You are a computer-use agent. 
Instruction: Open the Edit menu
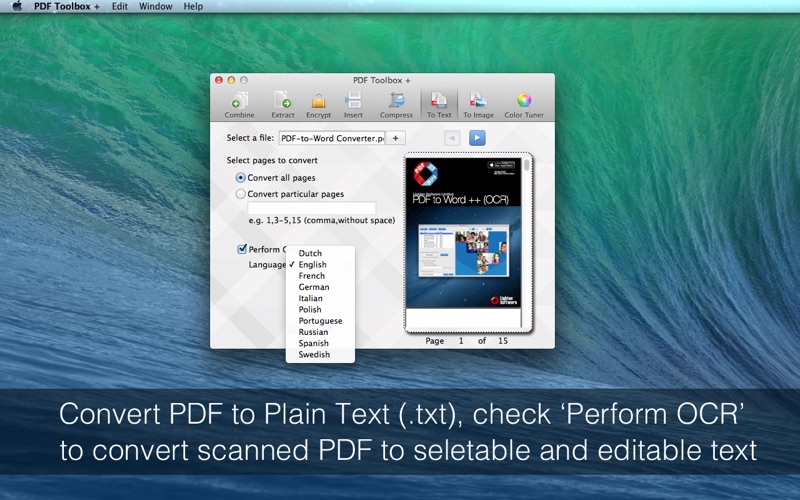pyautogui.click(x=120, y=6)
